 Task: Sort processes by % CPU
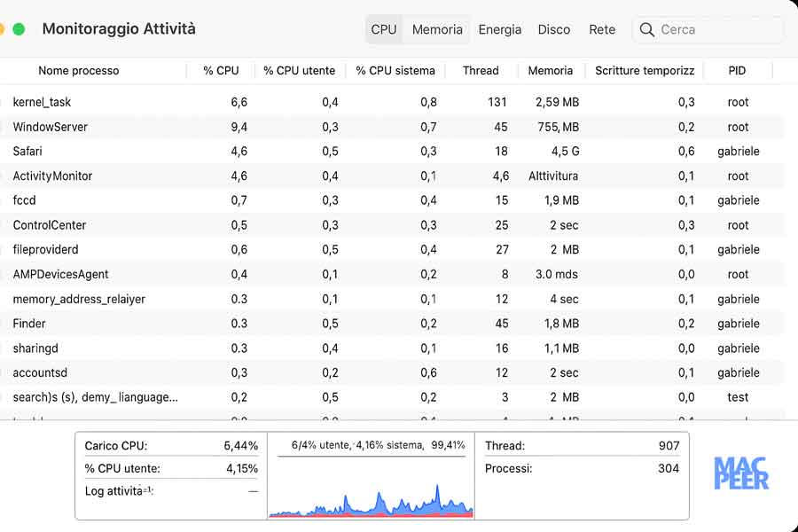(x=220, y=70)
